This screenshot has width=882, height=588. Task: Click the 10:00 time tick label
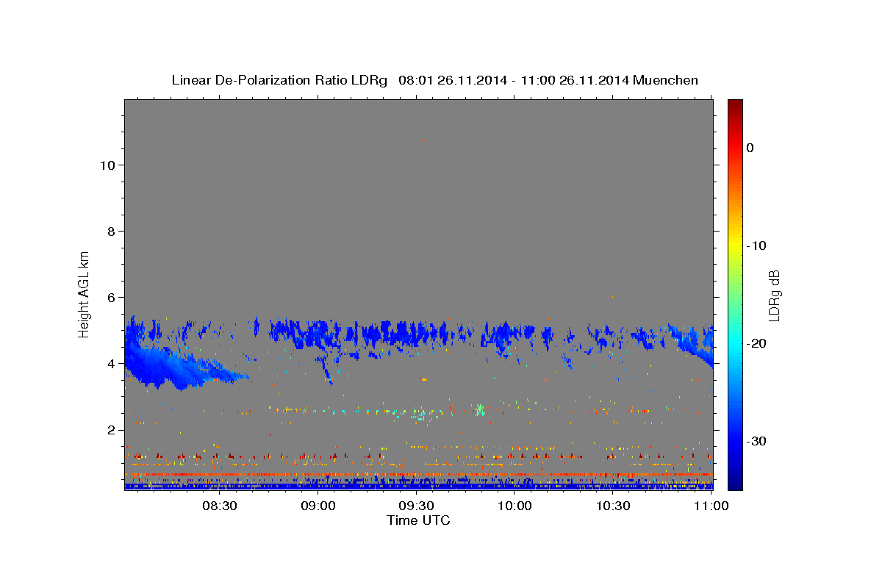tap(514, 506)
